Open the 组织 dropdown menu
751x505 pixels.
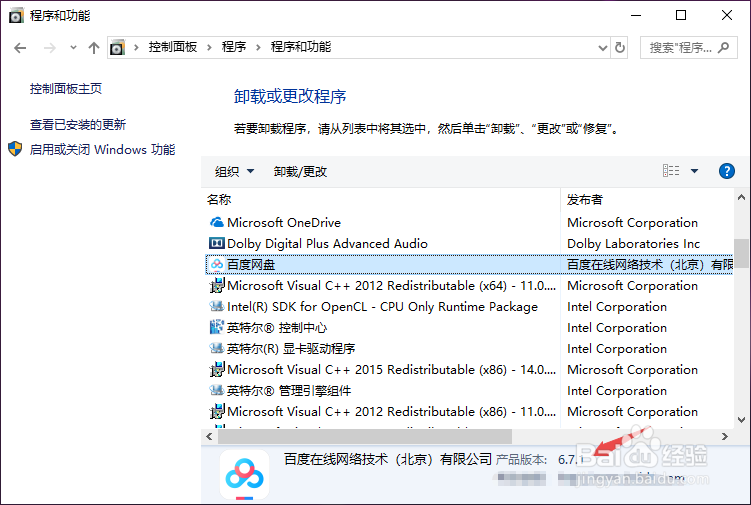point(234,172)
